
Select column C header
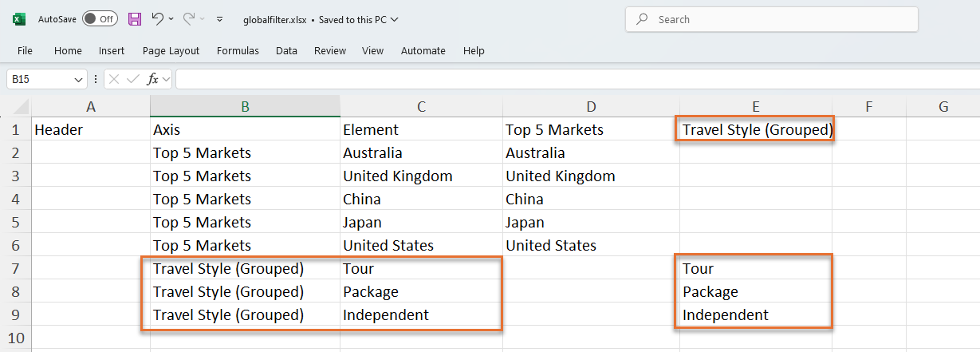(421, 106)
